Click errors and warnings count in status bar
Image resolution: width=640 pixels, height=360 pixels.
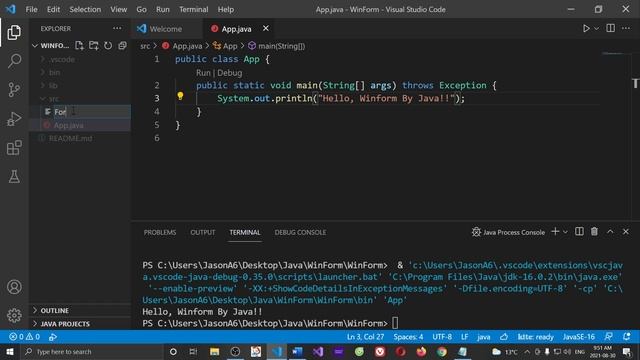pyautogui.click(x=24, y=337)
